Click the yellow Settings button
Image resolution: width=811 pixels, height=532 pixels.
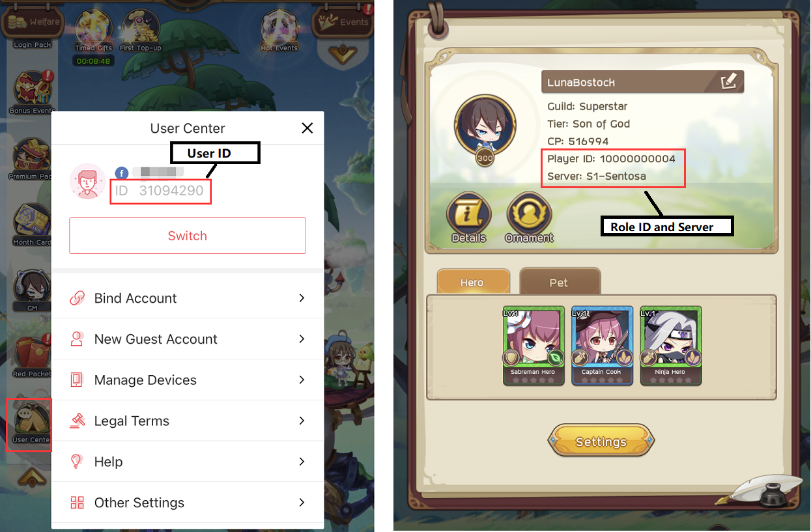click(601, 442)
